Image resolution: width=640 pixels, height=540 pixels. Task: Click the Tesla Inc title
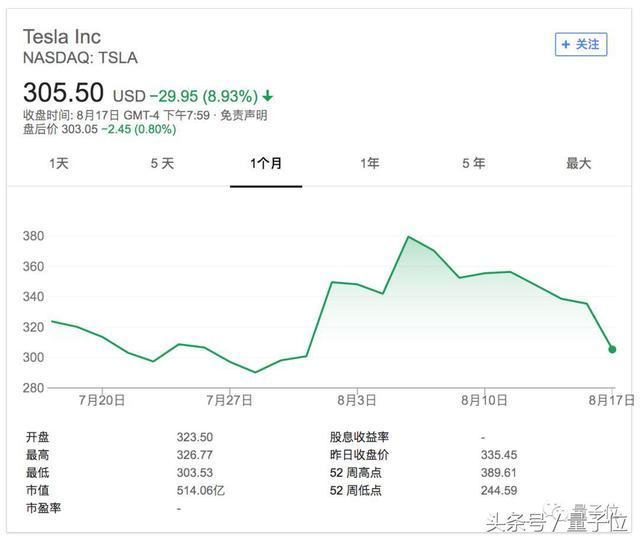[x=62, y=37]
